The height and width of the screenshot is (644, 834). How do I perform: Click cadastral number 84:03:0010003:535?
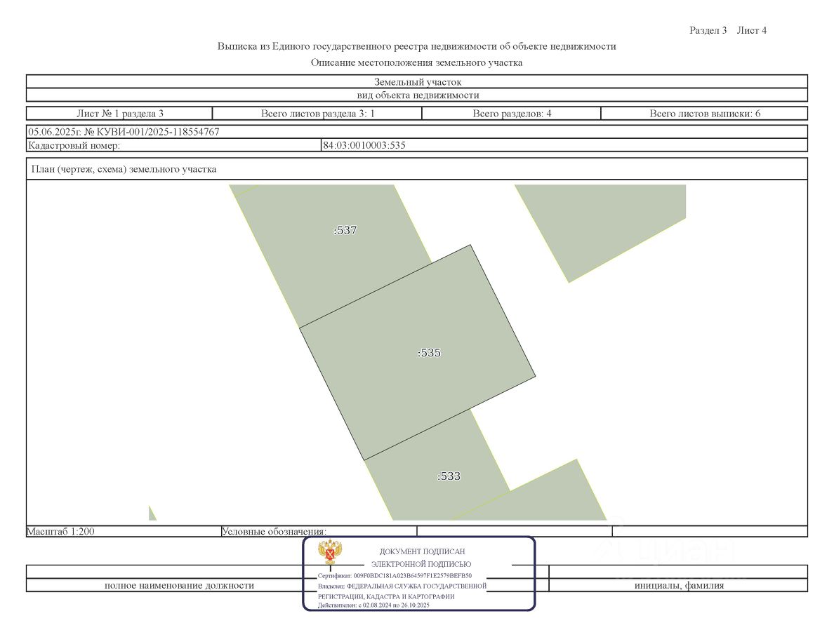tap(364, 145)
